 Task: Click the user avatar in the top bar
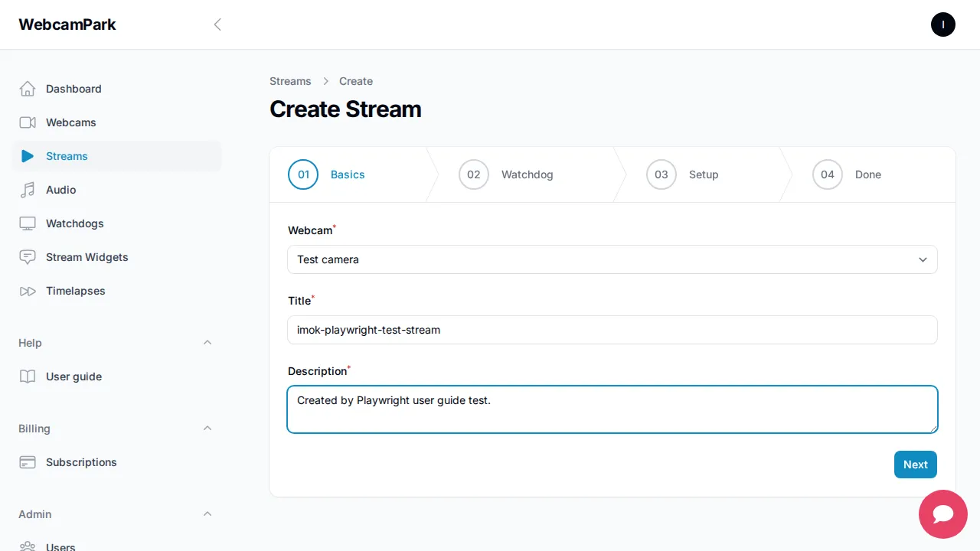click(x=942, y=24)
